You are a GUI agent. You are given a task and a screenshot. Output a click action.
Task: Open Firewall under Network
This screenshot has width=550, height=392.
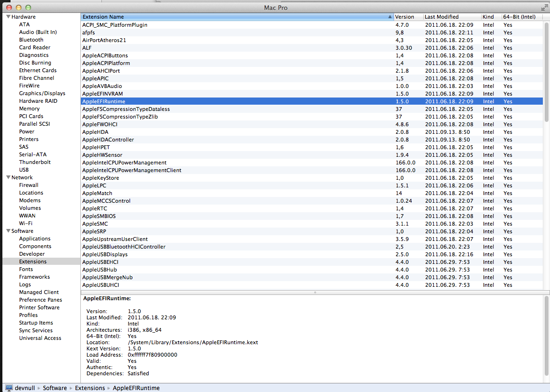(x=29, y=185)
